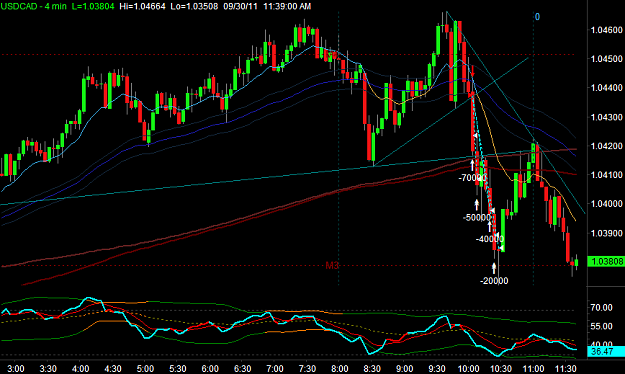Click the white arrow above -50000
The height and width of the screenshot is (374, 625).
click(x=476, y=205)
